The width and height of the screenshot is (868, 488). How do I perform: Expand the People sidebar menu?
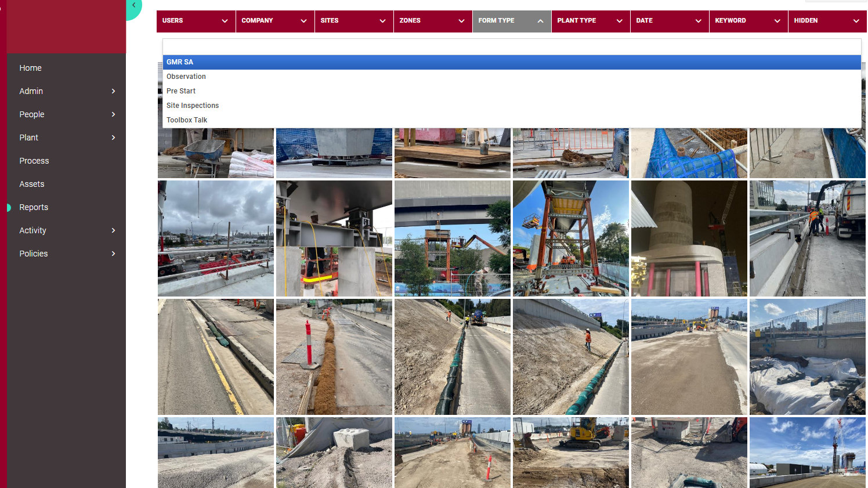click(66, 114)
